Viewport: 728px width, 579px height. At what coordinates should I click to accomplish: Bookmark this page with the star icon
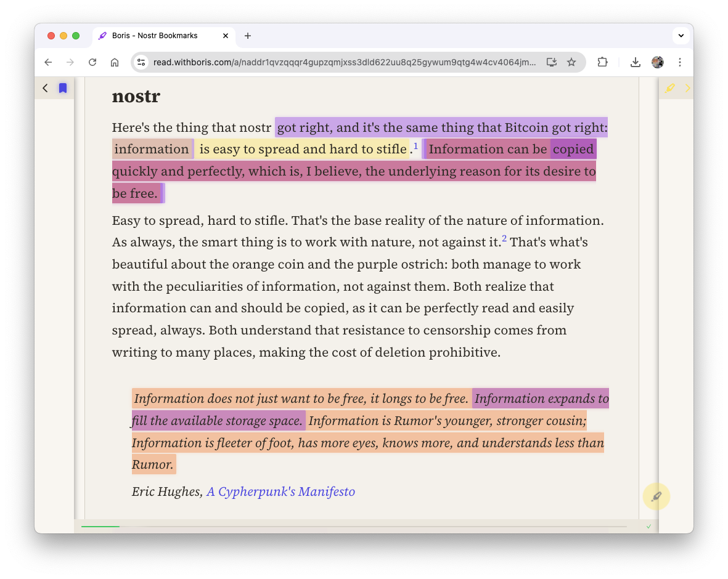click(571, 62)
